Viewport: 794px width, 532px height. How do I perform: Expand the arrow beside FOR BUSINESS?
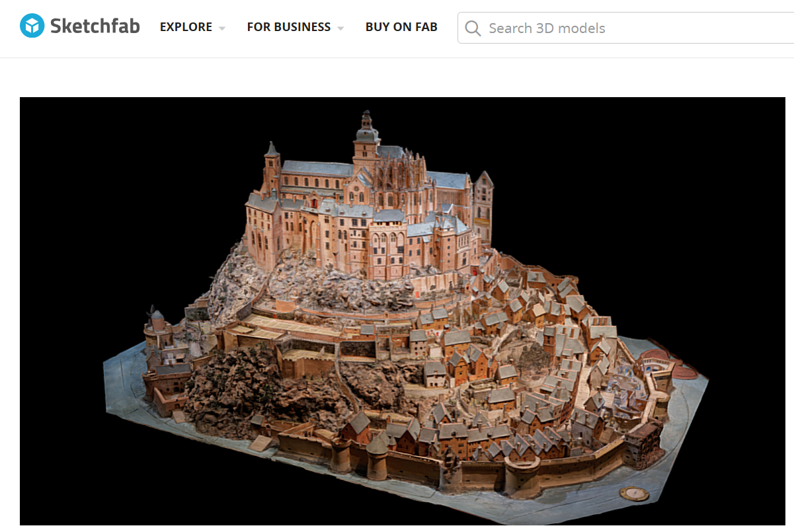340,28
